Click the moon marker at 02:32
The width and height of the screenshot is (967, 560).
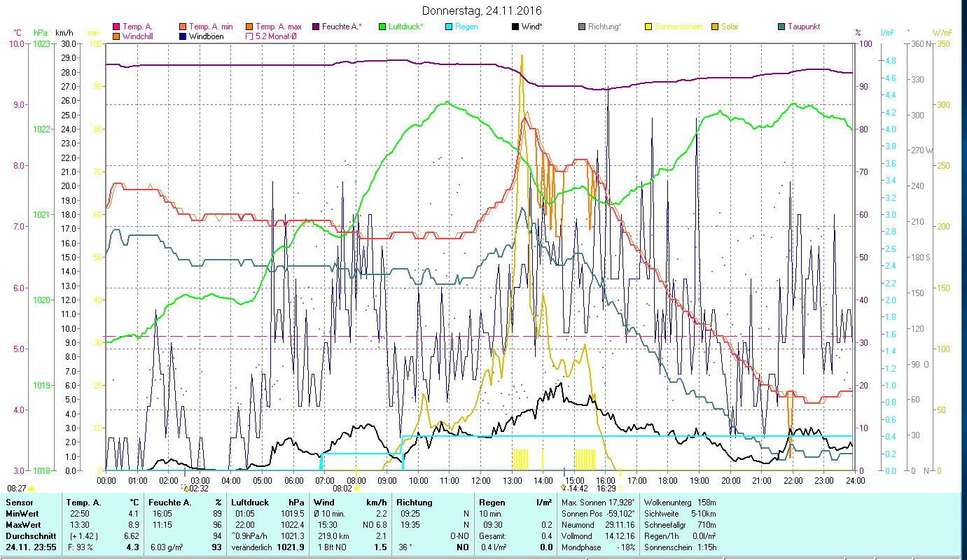[x=185, y=488]
